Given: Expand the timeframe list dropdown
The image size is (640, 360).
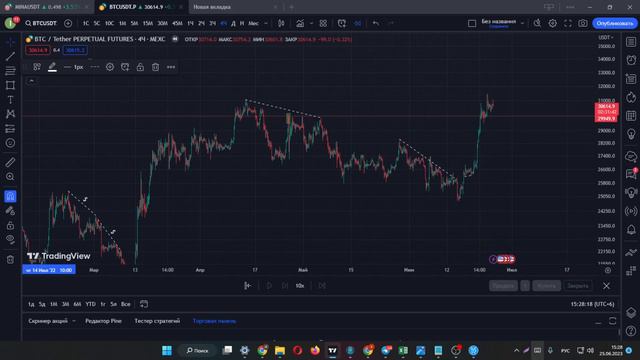Looking at the screenshot, I should point(266,23).
